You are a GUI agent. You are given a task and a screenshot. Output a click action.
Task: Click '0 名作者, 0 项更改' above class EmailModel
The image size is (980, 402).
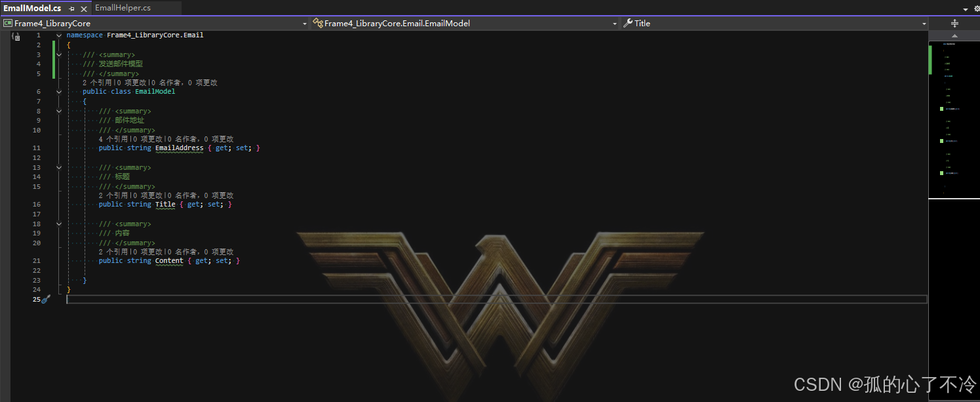coord(184,83)
